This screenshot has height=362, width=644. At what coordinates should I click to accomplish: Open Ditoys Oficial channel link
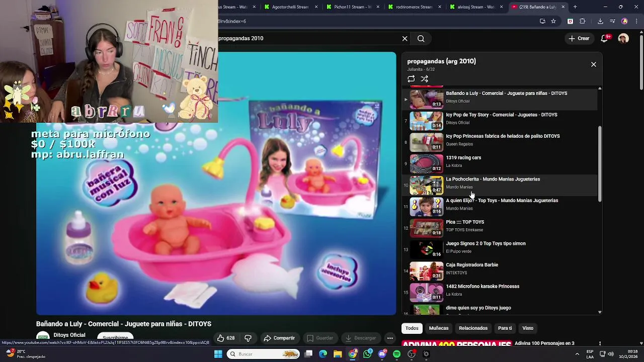pyautogui.click(x=69, y=335)
